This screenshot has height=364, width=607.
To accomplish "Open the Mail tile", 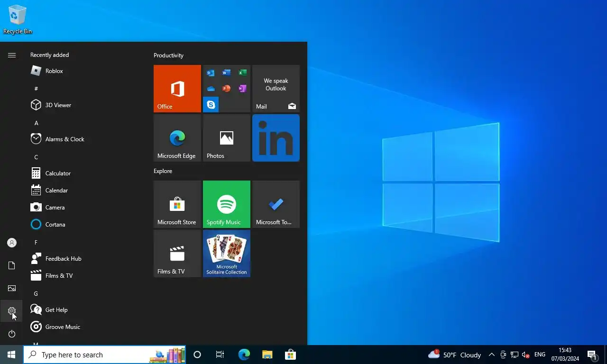I will point(276,89).
